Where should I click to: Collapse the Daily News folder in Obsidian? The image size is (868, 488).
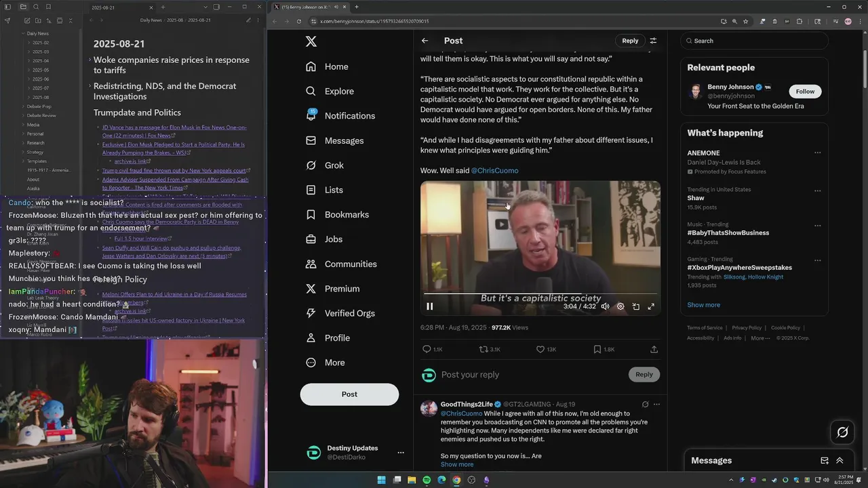pyautogui.click(x=23, y=33)
